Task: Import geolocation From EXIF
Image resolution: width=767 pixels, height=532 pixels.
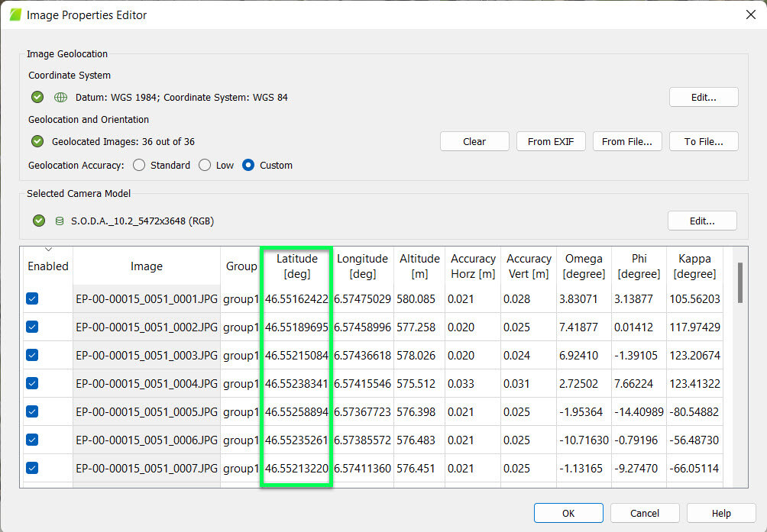Action: point(551,140)
